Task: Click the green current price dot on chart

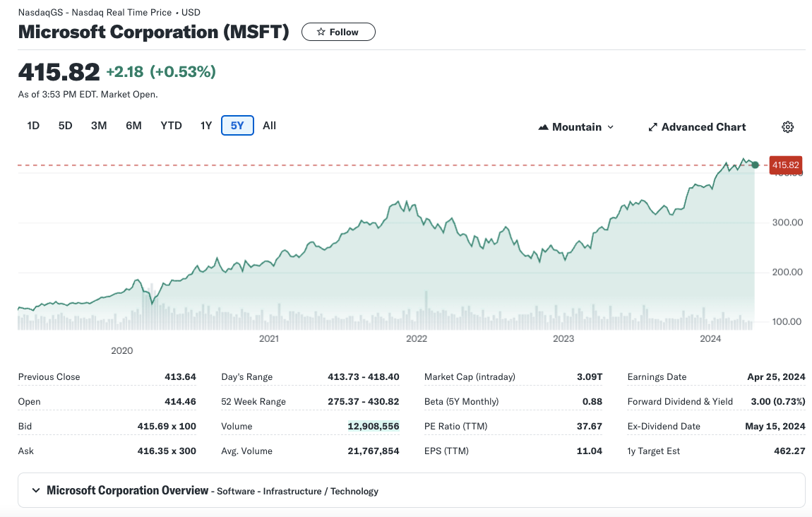Action: [755, 165]
